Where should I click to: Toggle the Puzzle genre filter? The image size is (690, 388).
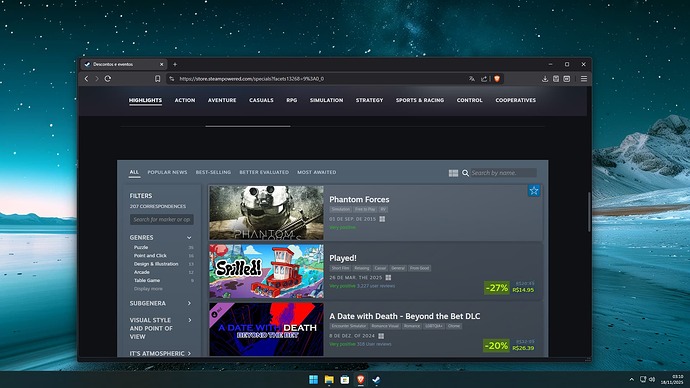[141, 247]
